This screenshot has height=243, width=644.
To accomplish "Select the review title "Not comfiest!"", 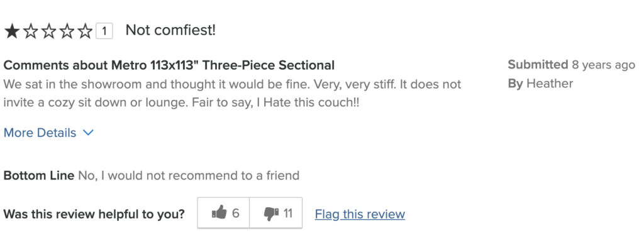I will (170, 30).
